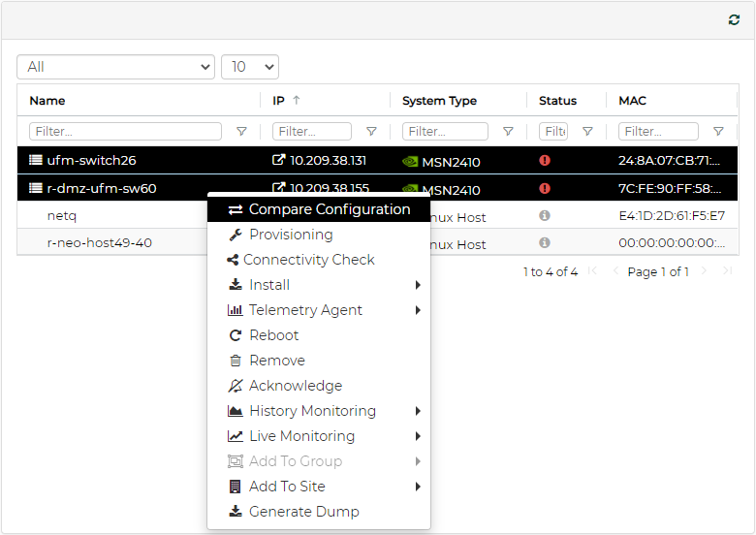Focus the System Type filter field
The image size is (756, 535).
coord(445,131)
